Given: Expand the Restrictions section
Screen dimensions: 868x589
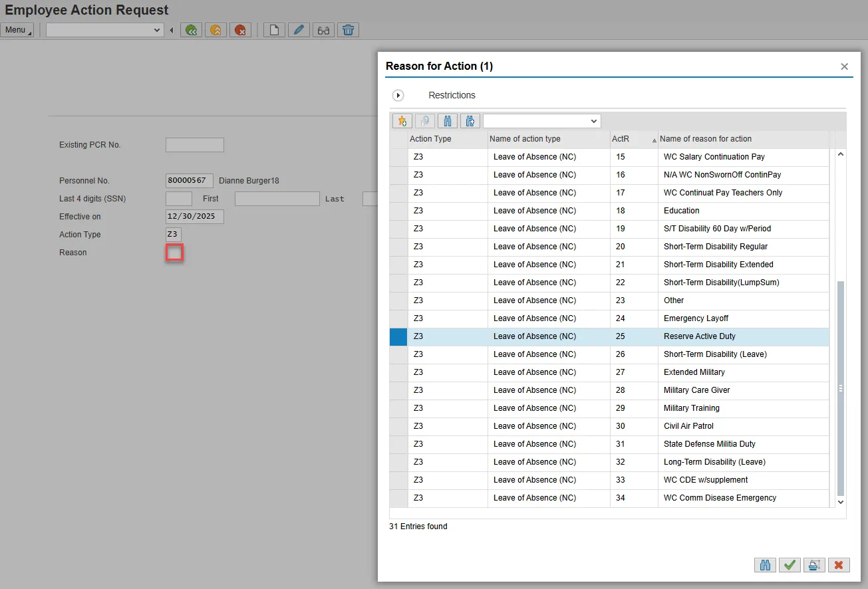Looking at the screenshot, I should [x=398, y=95].
